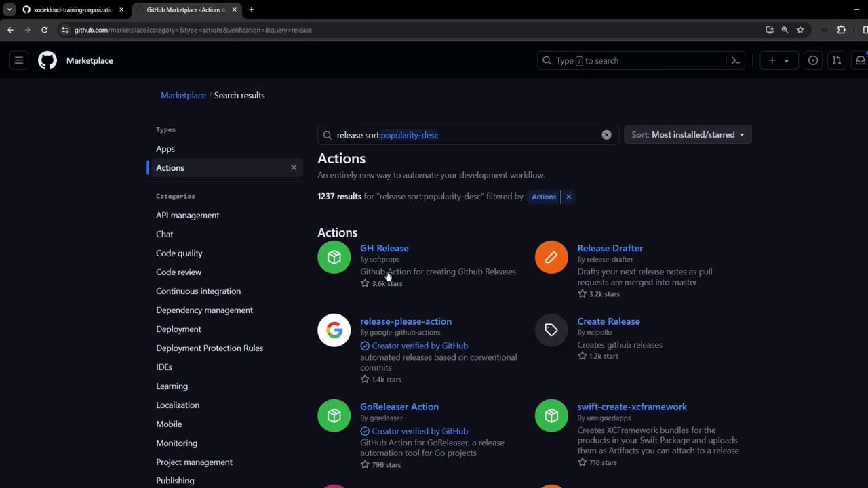Open the hamburger navigation menu
This screenshot has width=868, height=488.
[19, 60]
